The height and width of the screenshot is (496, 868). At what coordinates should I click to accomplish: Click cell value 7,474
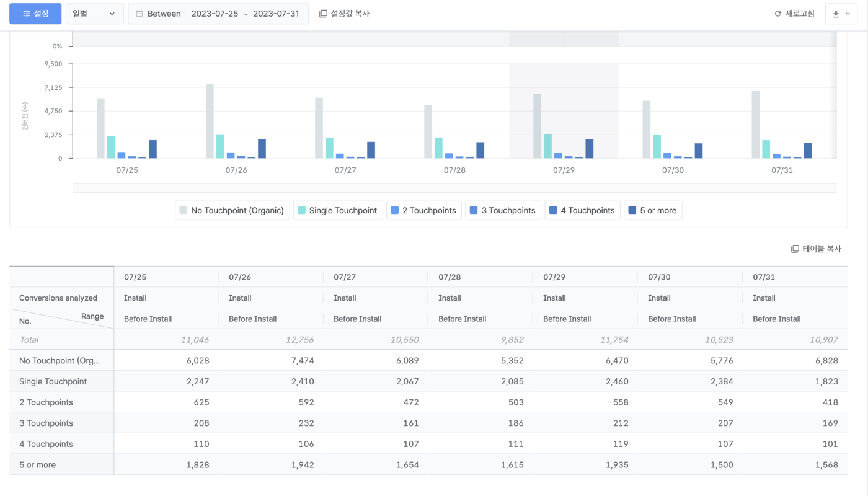(302, 361)
